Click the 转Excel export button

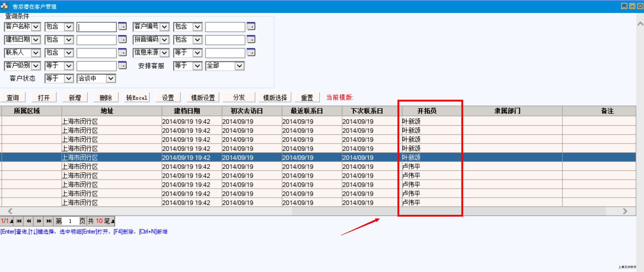pyautogui.click(x=137, y=97)
